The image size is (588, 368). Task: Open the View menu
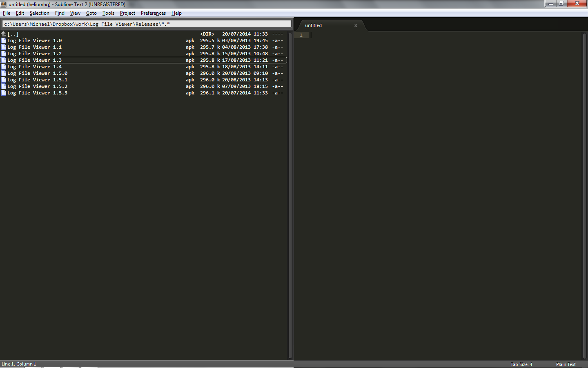click(x=75, y=13)
